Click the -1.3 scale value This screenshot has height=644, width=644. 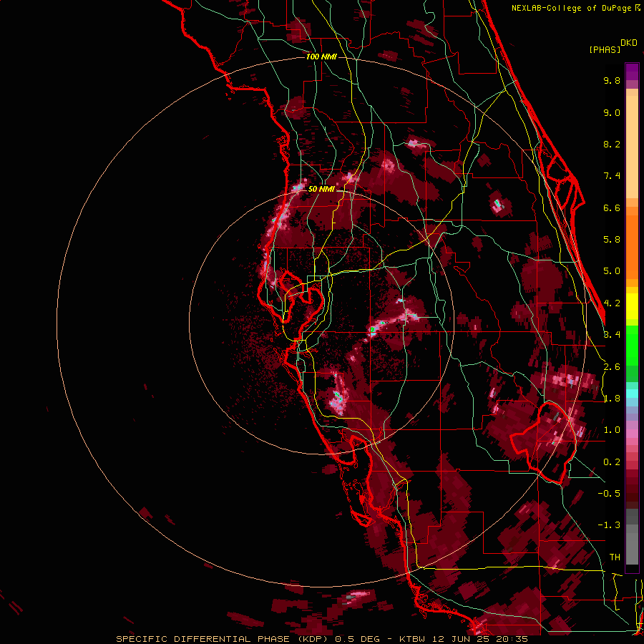609,525
